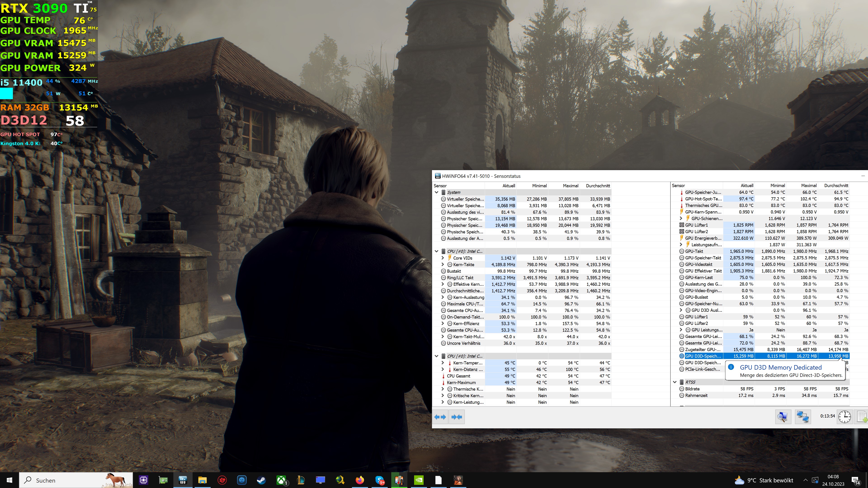The height and width of the screenshot is (488, 868).
Task: Open NVIDIA app in taskbar
Action: [418, 480]
